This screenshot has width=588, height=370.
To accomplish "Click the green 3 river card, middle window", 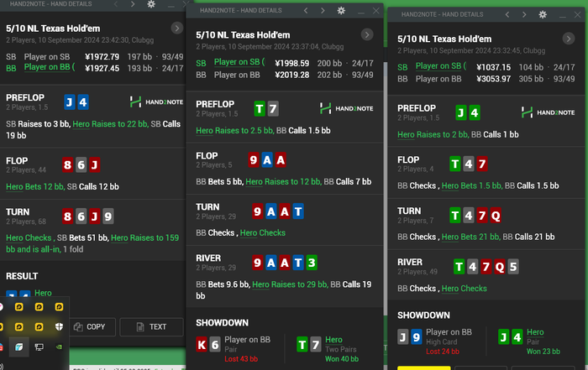I will pyautogui.click(x=312, y=263).
